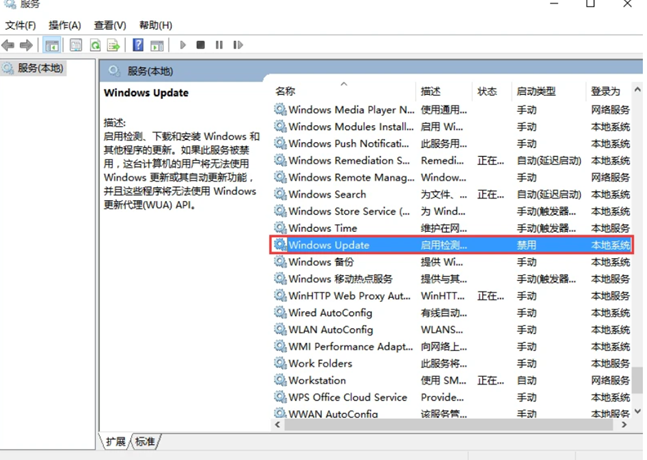Select the Windows 移动热点服务 service
The width and height of the screenshot is (647, 460).
coord(452,279)
